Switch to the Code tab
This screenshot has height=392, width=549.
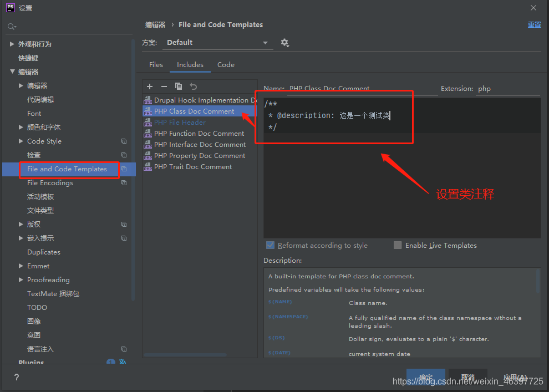(226, 65)
